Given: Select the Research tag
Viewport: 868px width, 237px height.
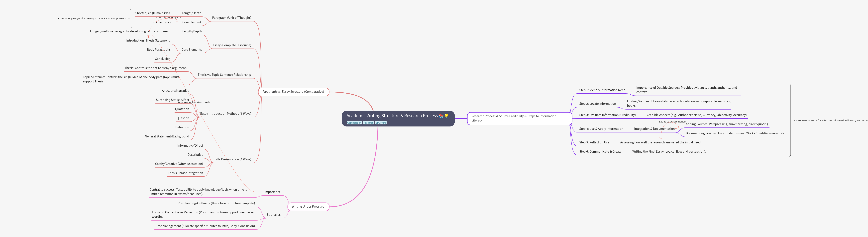Looking at the screenshot, I should click(x=368, y=123).
